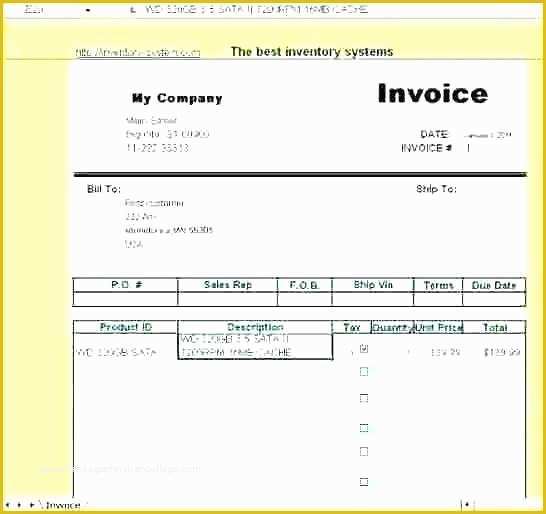Click the next-sheet arrow beside the Invoice tab
The height and width of the screenshot is (514, 546).
[32, 505]
